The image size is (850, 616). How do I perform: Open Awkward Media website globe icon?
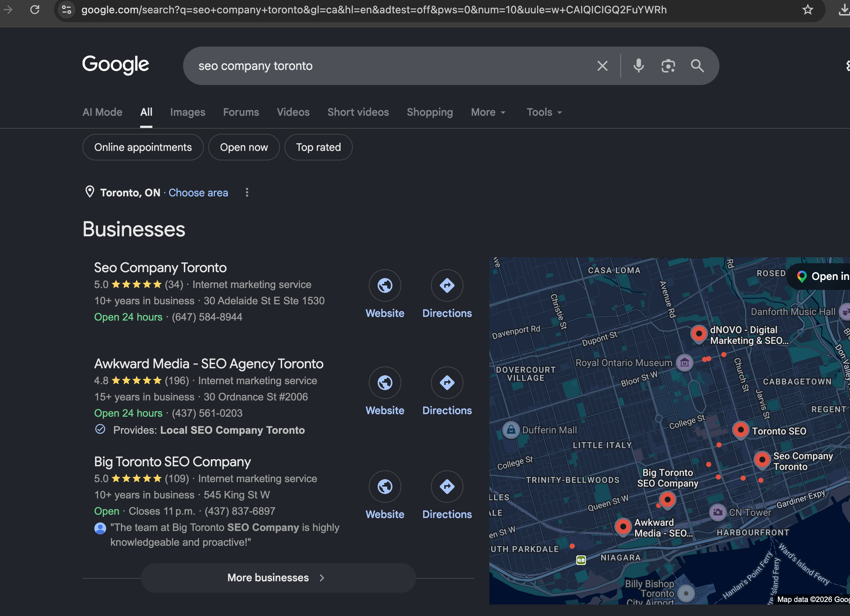click(x=385, y=383)
